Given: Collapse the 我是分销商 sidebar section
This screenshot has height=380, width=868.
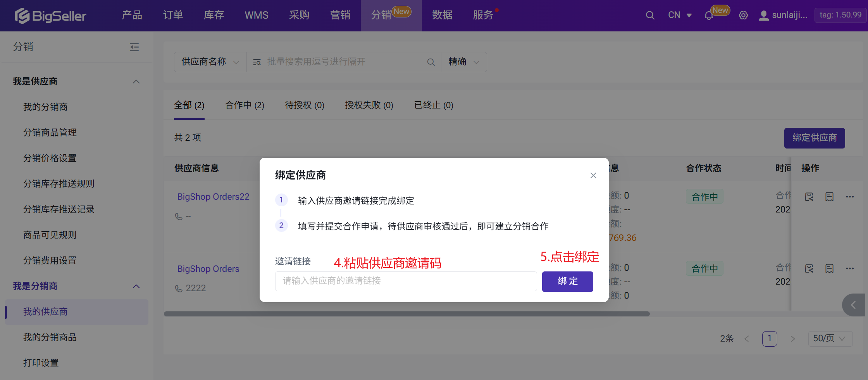Looking at the screenshot, I should point(136,286).
